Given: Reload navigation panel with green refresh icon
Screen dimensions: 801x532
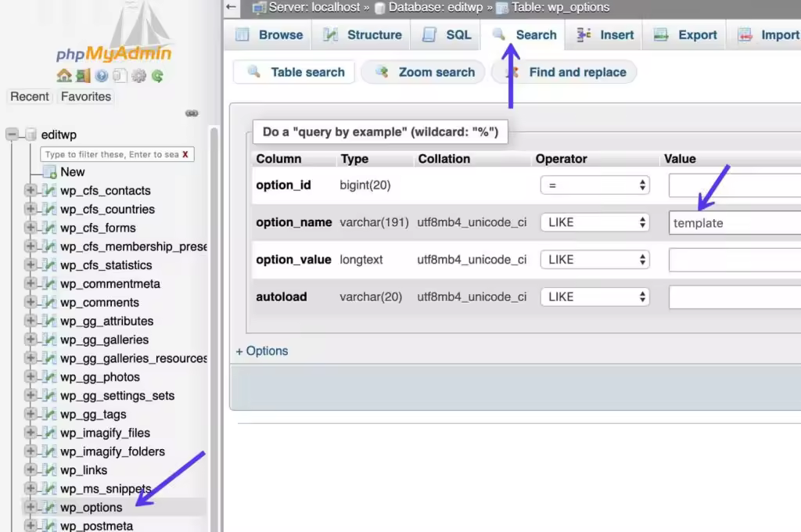Looking at the screenshot, I should click(157, 76).
